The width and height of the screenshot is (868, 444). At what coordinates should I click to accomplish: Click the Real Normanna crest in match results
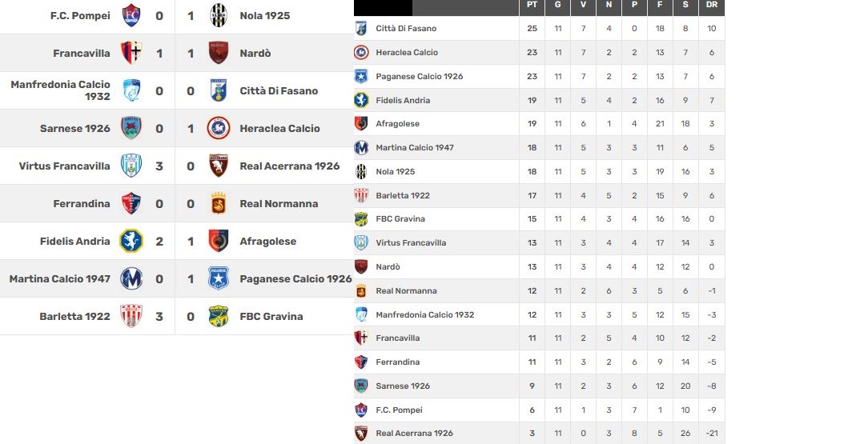(x=219, y=204)
